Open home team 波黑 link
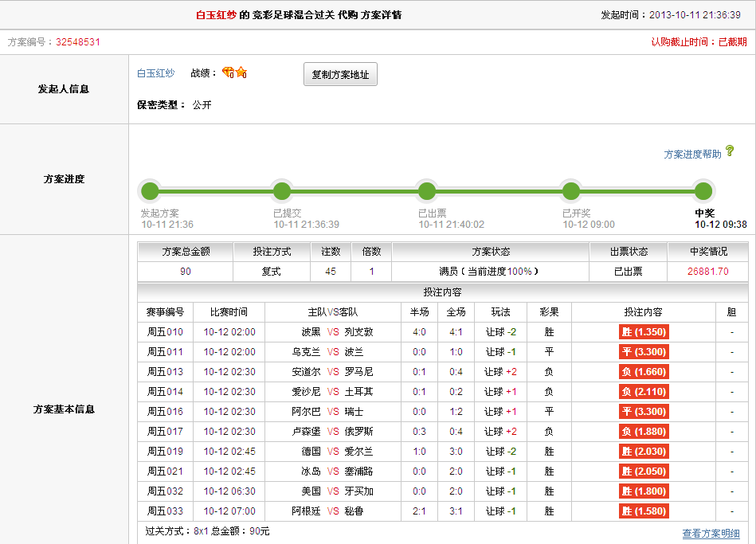The height and width of the screenshot is (544, 756). click(311, 332)
